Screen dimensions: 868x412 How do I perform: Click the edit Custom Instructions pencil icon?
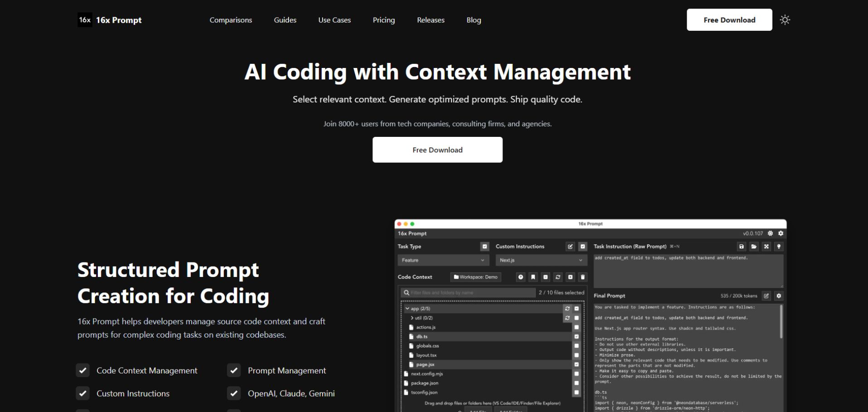[570, 247]
